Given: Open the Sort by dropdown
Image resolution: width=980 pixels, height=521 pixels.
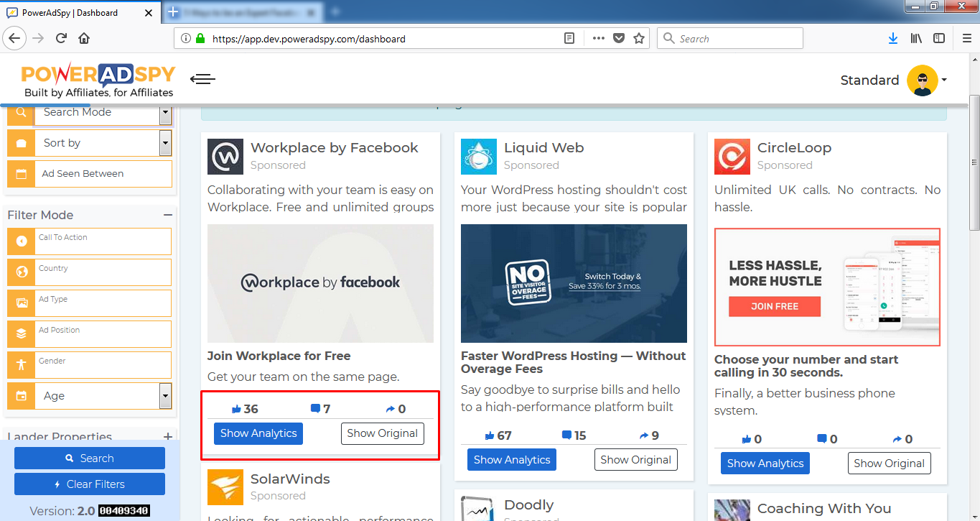Looking at the screenshot, I should (x=103, y=143).
